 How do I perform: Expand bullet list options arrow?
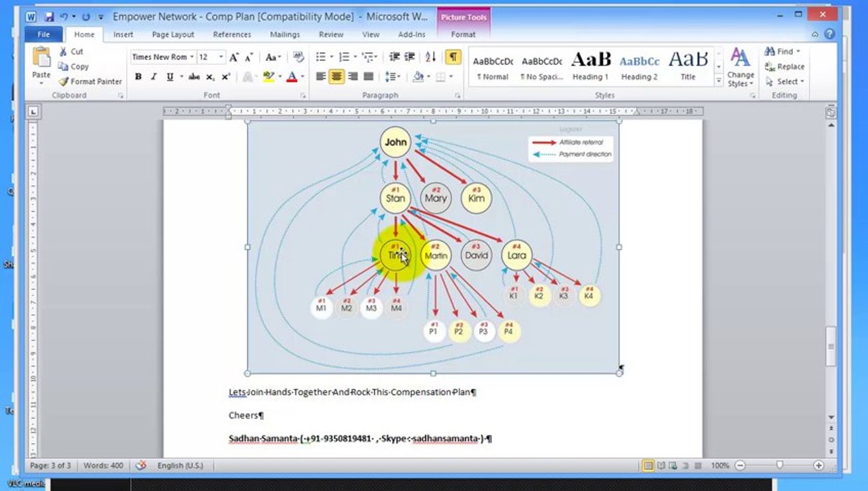point(332,57)
